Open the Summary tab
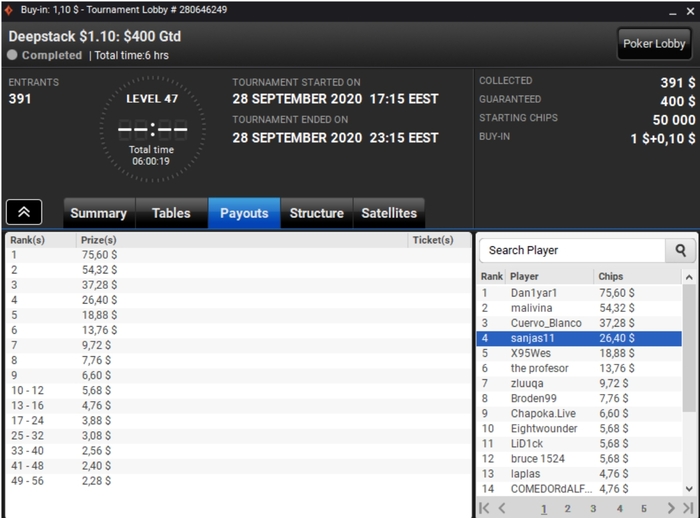 click(99, 213)
